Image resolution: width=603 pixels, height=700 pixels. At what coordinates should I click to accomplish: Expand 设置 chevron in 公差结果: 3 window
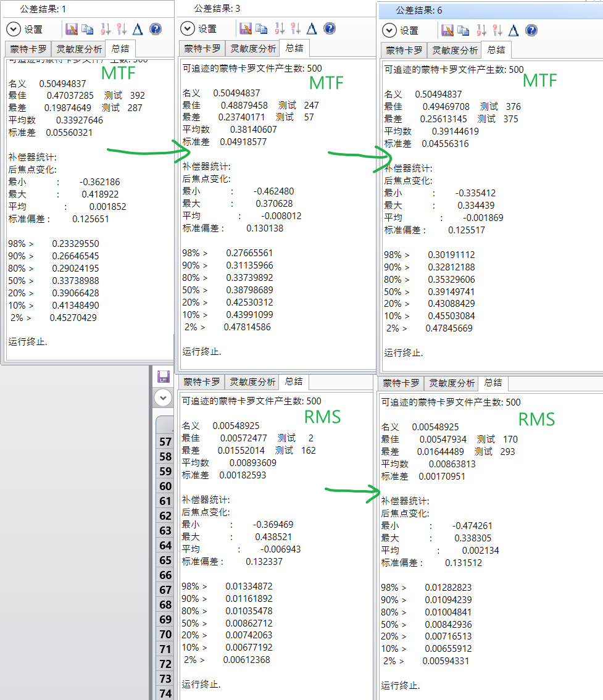(188, 28)
